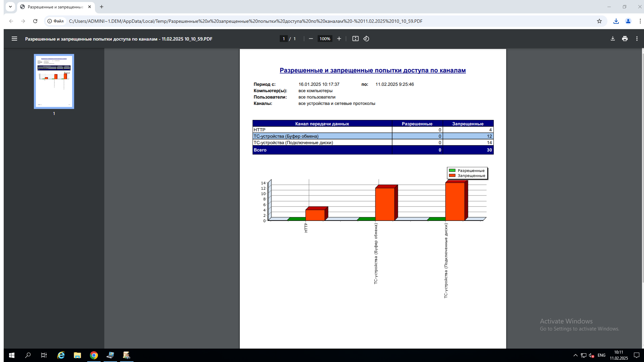Click the Fit to page icon
This screenshot has height=362, width=644.
pyautogui.click(x=356, y=39)
